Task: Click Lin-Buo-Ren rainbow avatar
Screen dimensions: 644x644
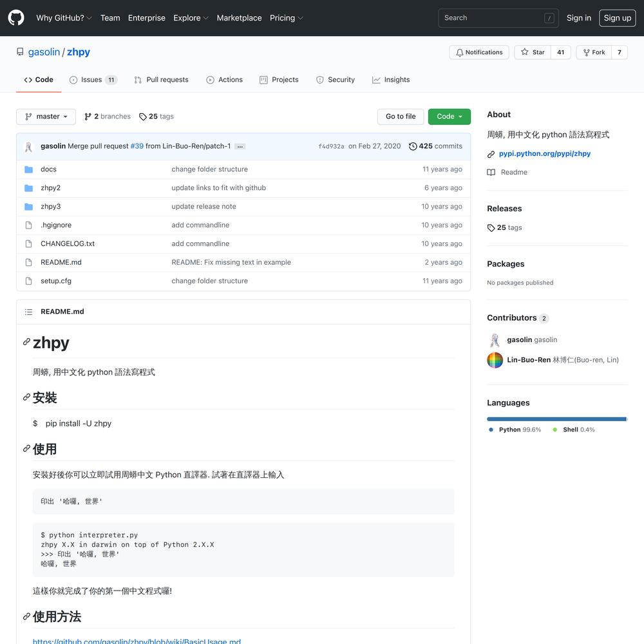Action: 495,360
